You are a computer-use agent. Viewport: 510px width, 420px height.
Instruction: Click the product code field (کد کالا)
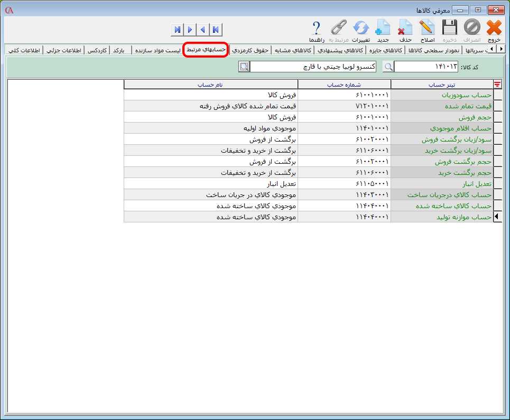tap(426, 67)
